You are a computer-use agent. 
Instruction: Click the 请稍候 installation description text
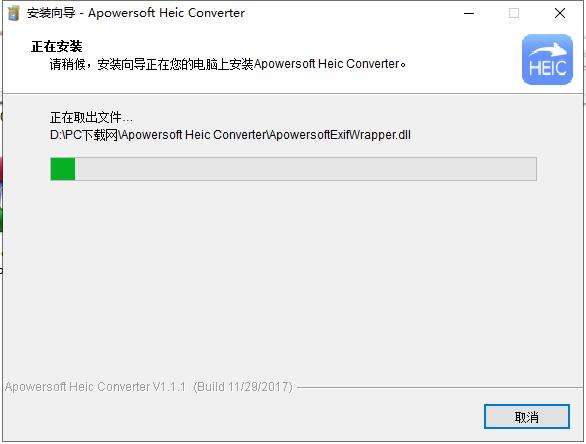tap(228, 64)
